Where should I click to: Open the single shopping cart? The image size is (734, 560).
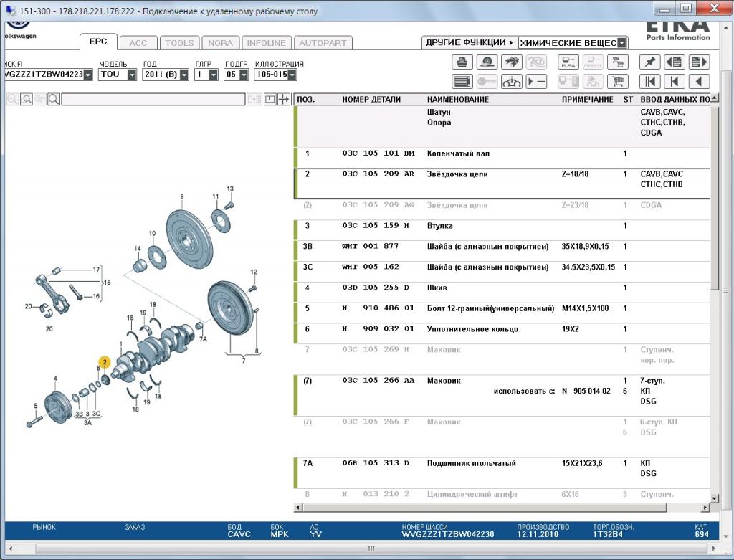(618, 82)
